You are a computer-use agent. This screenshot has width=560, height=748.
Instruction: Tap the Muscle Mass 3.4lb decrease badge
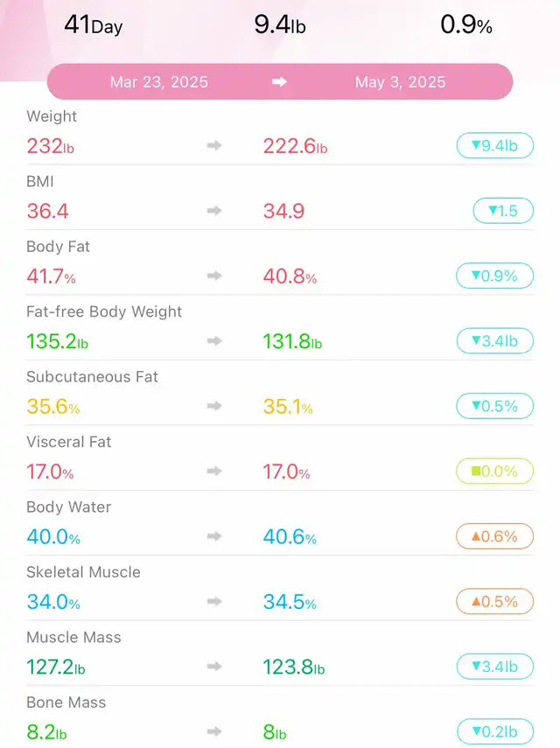(494, 667)
